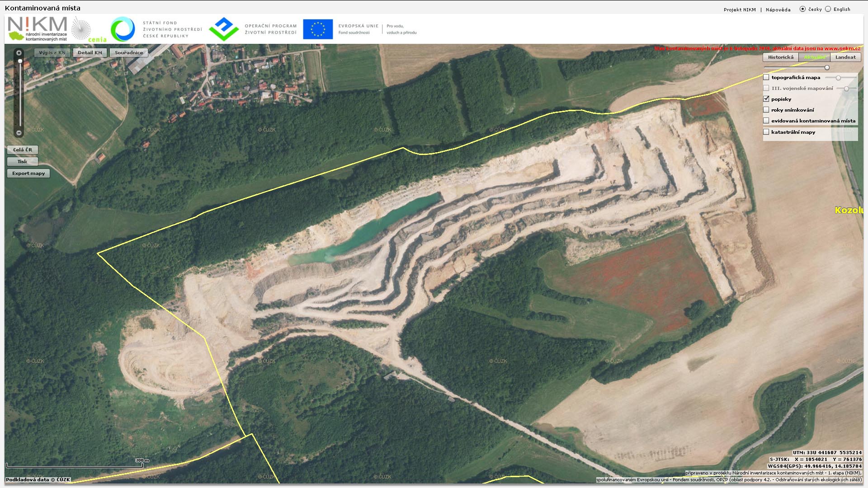Click the zoom in plus icon
Viewport: 868px width, 488px height.
tap(19, 53)
